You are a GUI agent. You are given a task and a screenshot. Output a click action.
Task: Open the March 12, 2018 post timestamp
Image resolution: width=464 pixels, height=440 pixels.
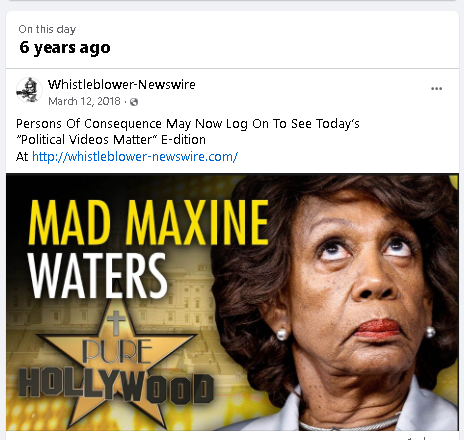click(x=84, y=101)
